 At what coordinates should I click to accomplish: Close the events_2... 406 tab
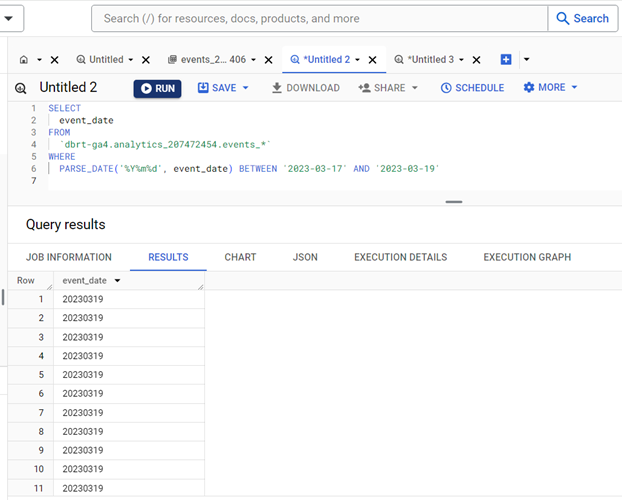(269, 60)
